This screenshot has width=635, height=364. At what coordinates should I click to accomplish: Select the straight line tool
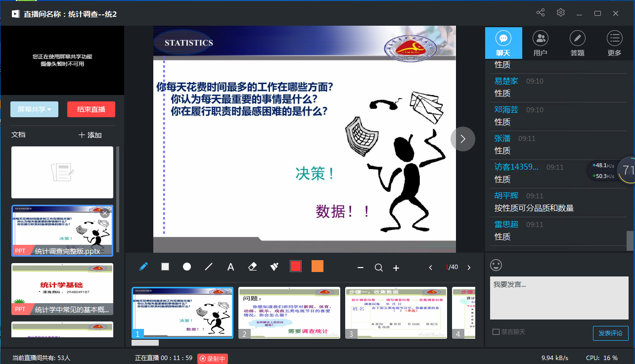209,267
